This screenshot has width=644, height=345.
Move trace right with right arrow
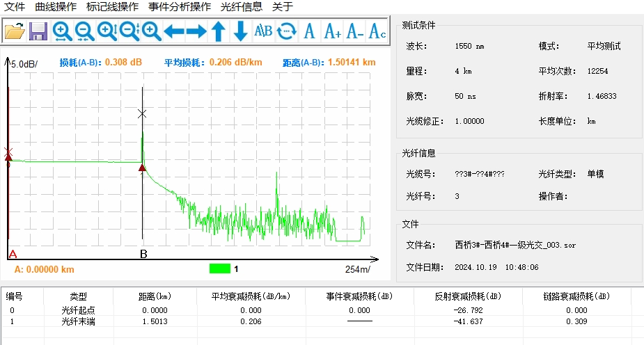click(x=196, y=31)
